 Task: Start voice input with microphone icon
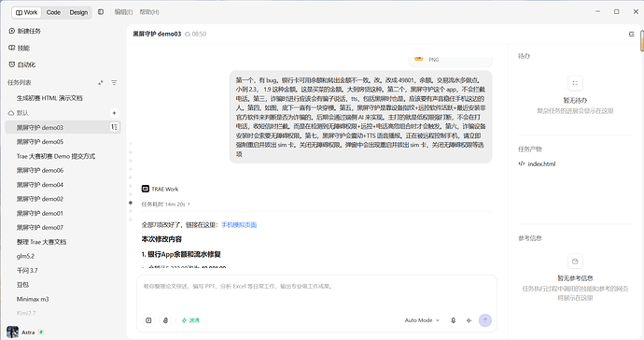(453, 320)
